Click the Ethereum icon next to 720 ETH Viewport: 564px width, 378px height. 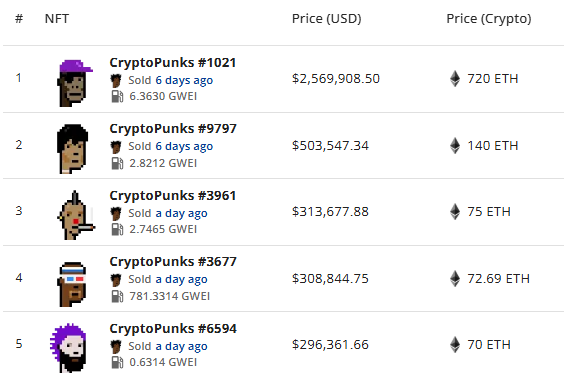tap(455, 79)
